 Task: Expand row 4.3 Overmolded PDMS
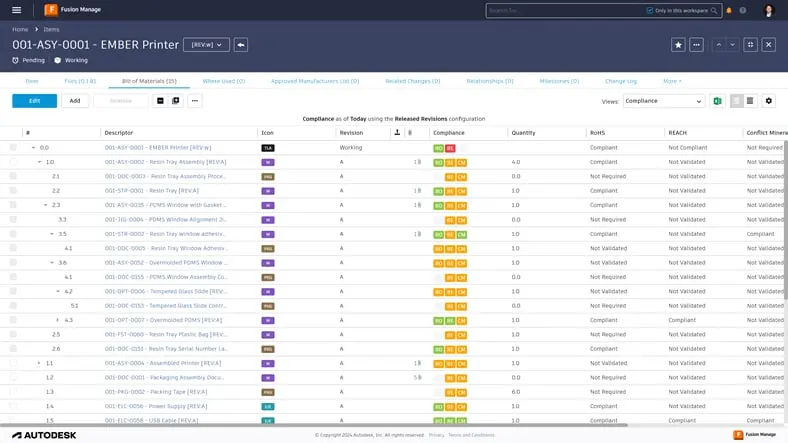tap(57, 320)
